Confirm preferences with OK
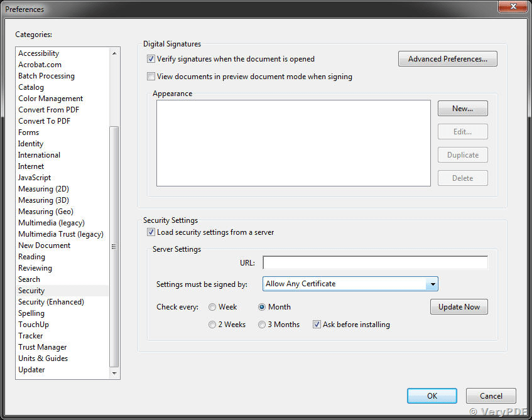Viewport: 532px width, 420px height. 432,396
